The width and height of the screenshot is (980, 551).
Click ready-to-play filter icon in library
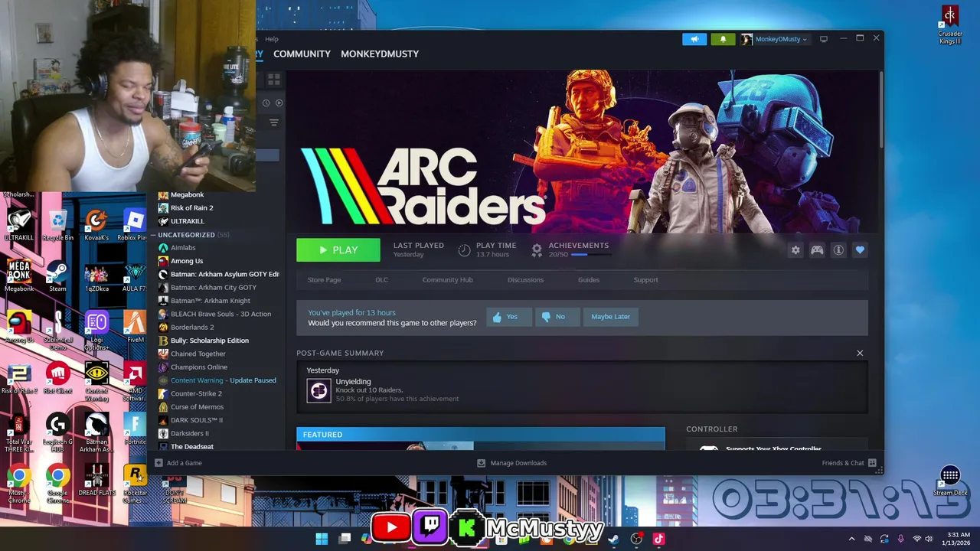(x=279, y=103)
